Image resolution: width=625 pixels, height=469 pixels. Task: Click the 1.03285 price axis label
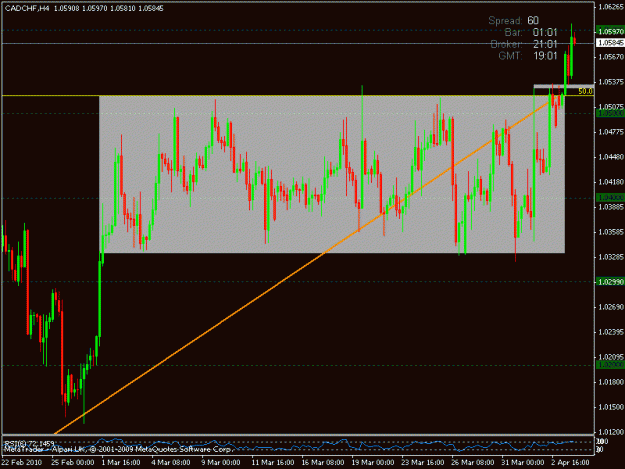[611, 257]
